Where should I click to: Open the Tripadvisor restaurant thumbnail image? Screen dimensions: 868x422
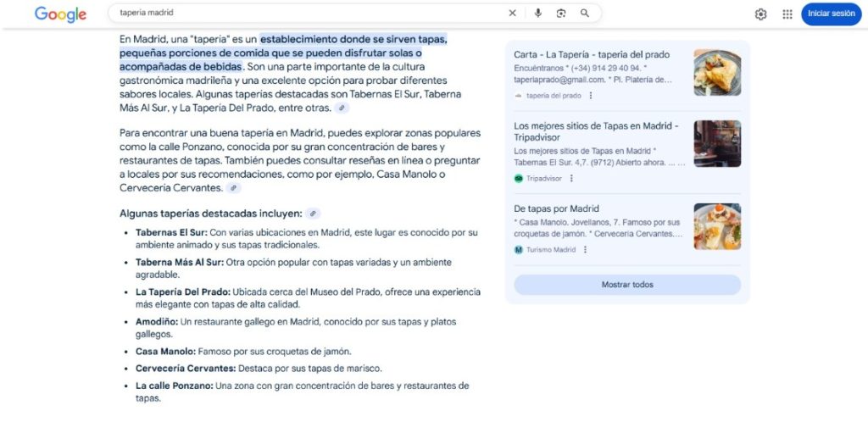(717, 144)
